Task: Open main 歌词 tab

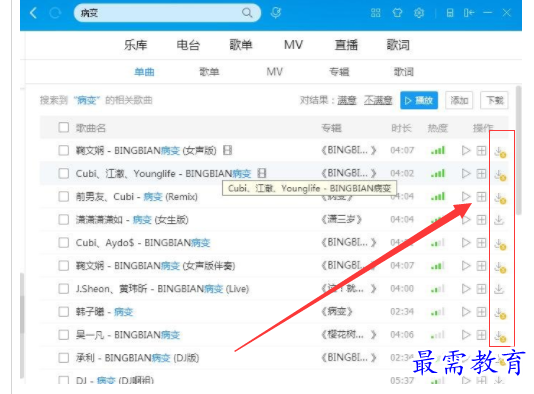Action: [x=398, y=45]
